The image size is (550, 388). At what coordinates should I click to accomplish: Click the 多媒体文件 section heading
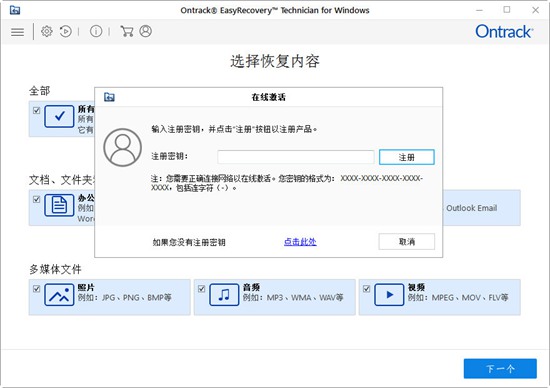55,269
